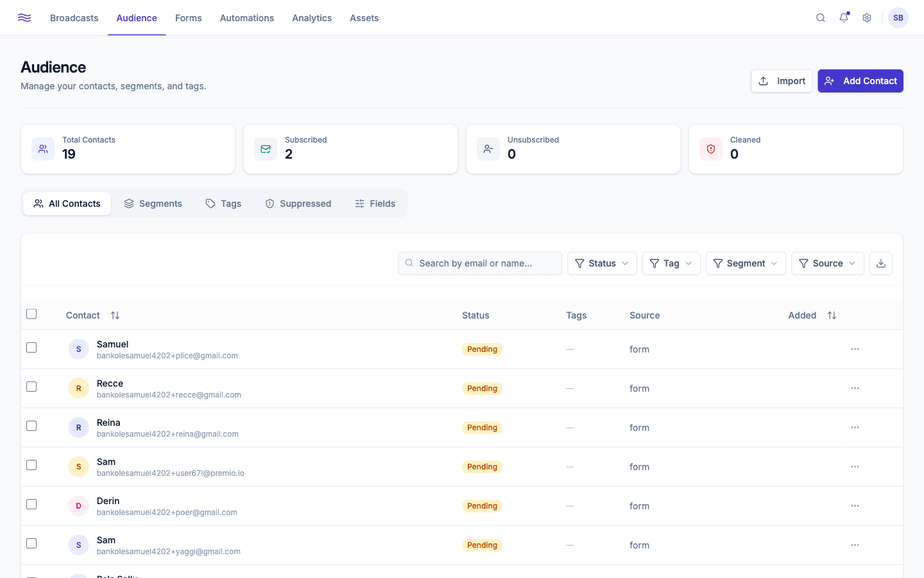Expand the Status filter dropdown

[x=602, y=263]
